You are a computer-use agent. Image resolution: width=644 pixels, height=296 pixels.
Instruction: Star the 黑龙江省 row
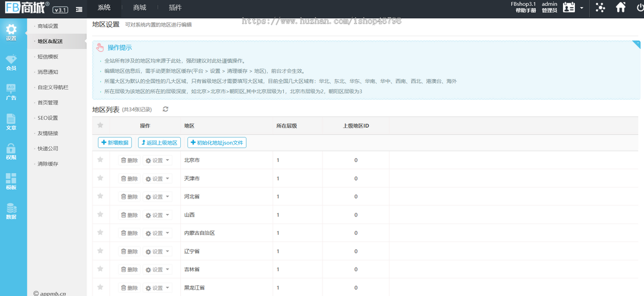click(100, 287)
